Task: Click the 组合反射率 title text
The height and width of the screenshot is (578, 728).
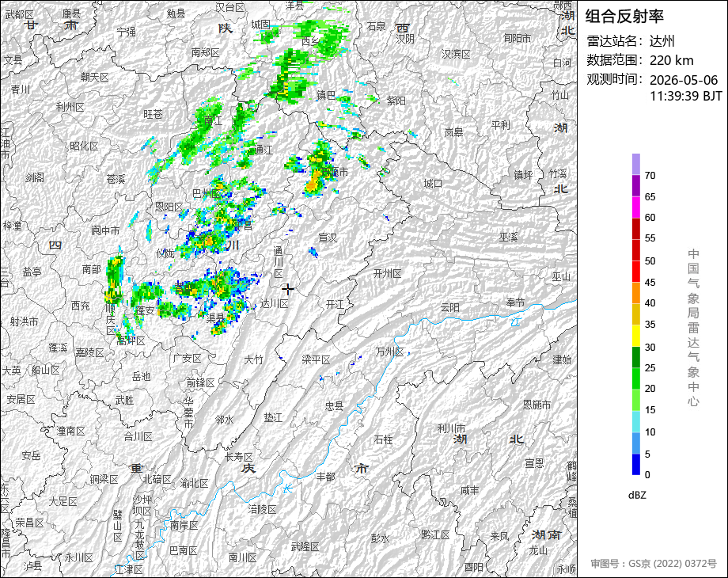Action: click(x=624, y=17)
